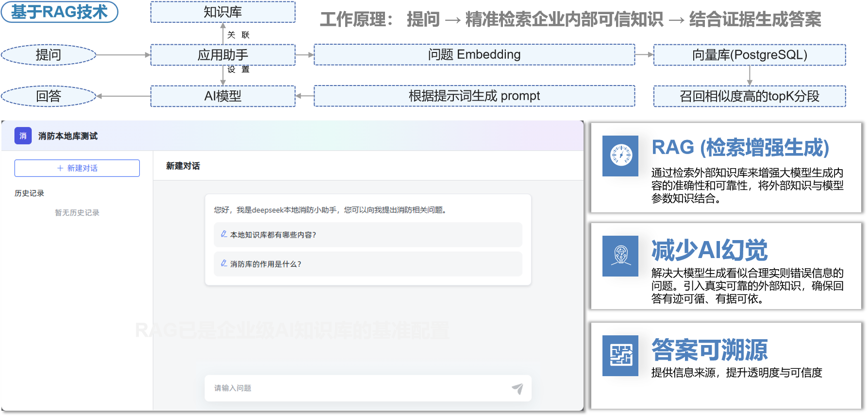Click the AI brain hallucination icon

tap(620, 256)
